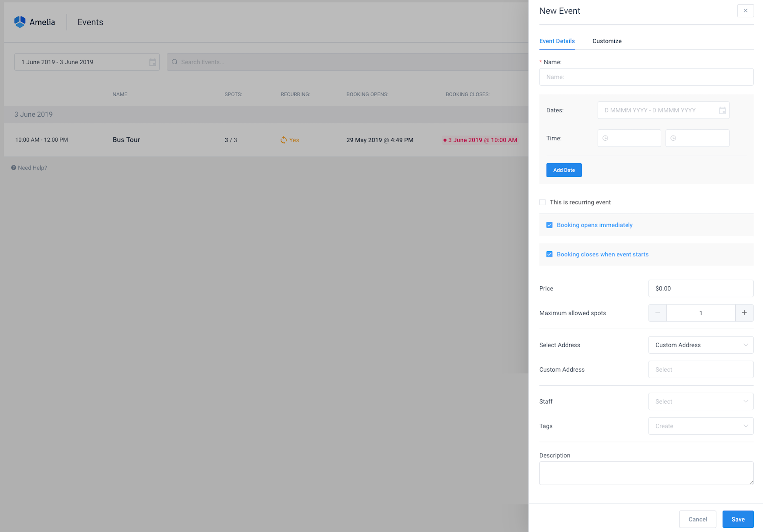Uncheck Booking opens immediately
Screen dimensions: 763x532
549,225
